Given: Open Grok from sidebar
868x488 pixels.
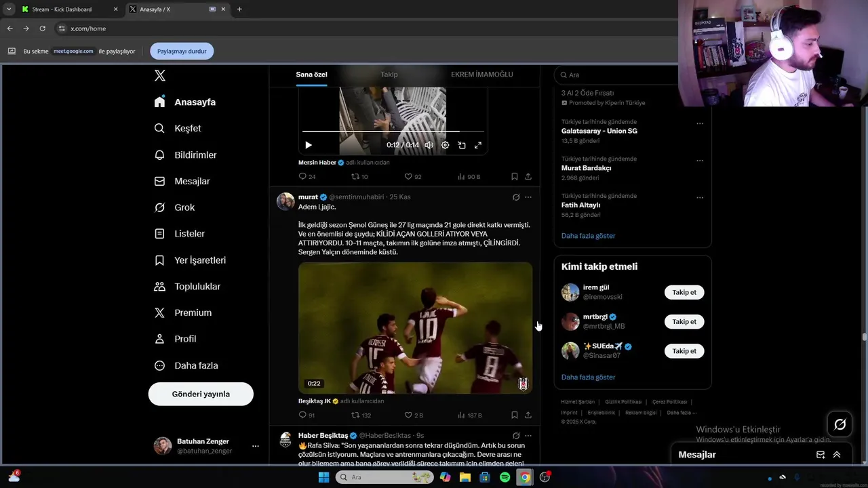Looking at the screenshot, I should (x=174, y=207).
